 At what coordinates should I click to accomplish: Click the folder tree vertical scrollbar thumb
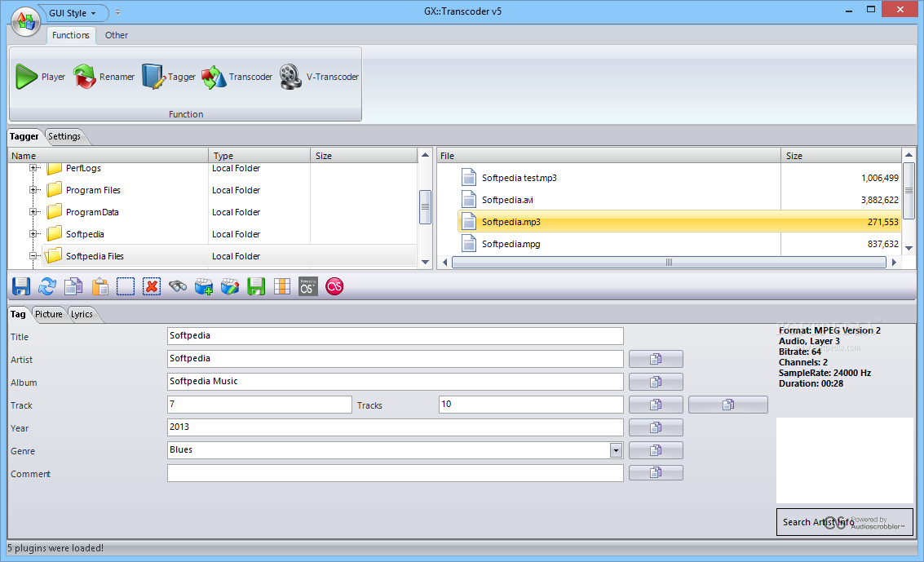(x=425, y=207)
